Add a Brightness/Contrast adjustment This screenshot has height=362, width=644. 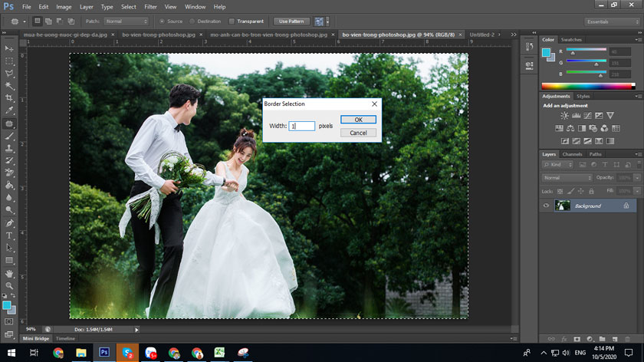click(565, 116)
